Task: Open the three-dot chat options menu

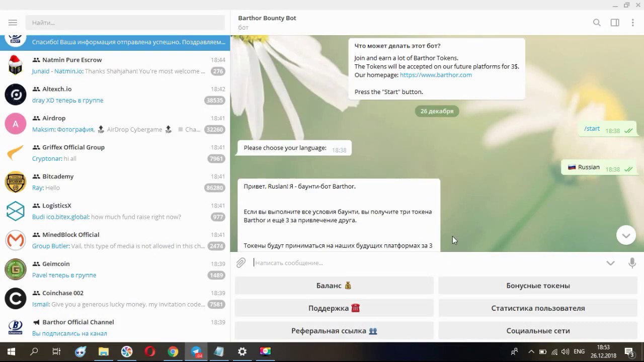Action: coord(633,23)
